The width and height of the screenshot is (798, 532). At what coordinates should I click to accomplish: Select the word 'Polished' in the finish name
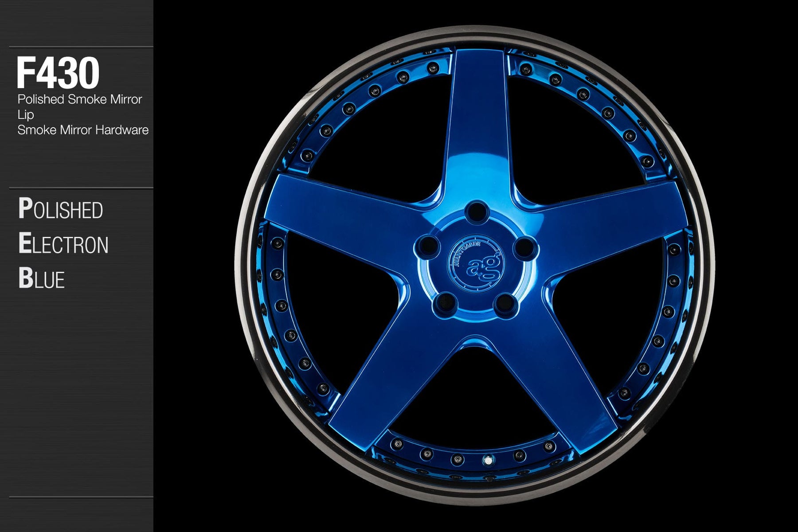click(x=61, y=209)
